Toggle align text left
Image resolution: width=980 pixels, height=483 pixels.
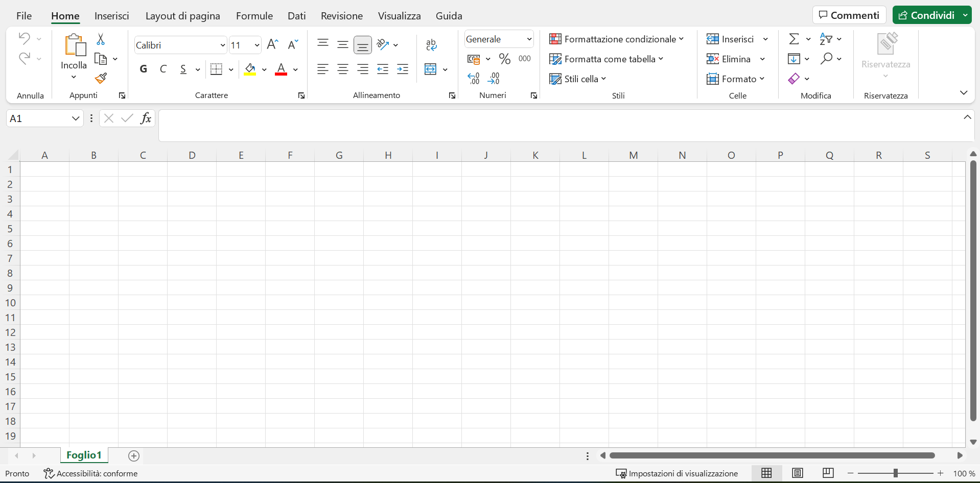click(323, 69)
